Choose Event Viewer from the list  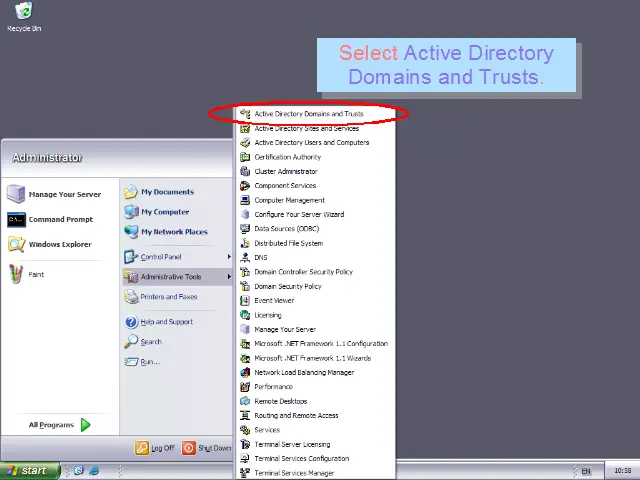pyautogui.click(x=273, y=300)
